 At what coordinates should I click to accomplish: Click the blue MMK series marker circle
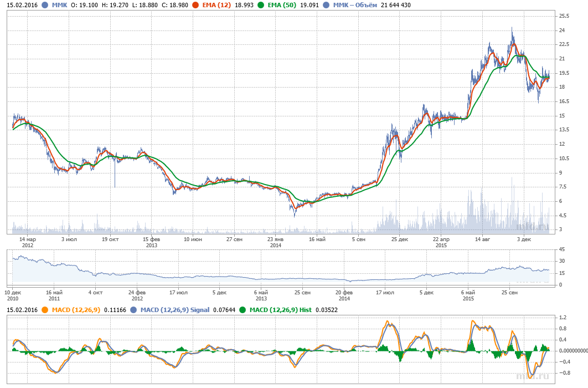[x=44, y=4]
